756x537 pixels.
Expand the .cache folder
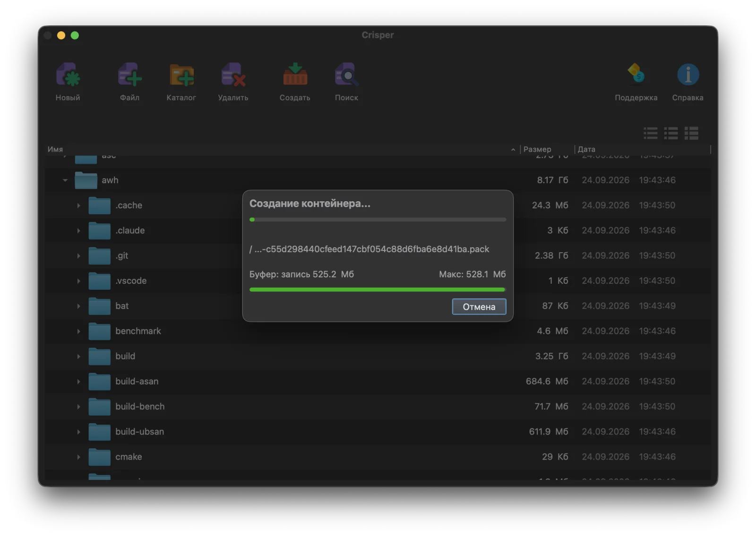coord(78,205)
